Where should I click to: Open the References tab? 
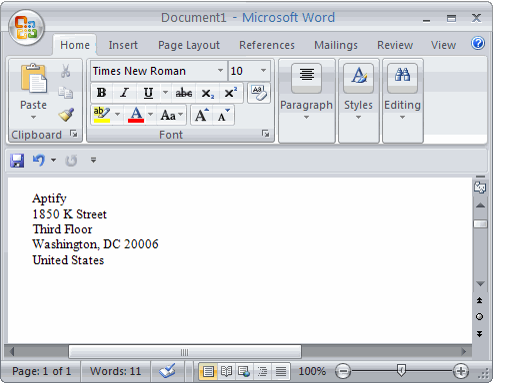point(267,45)
